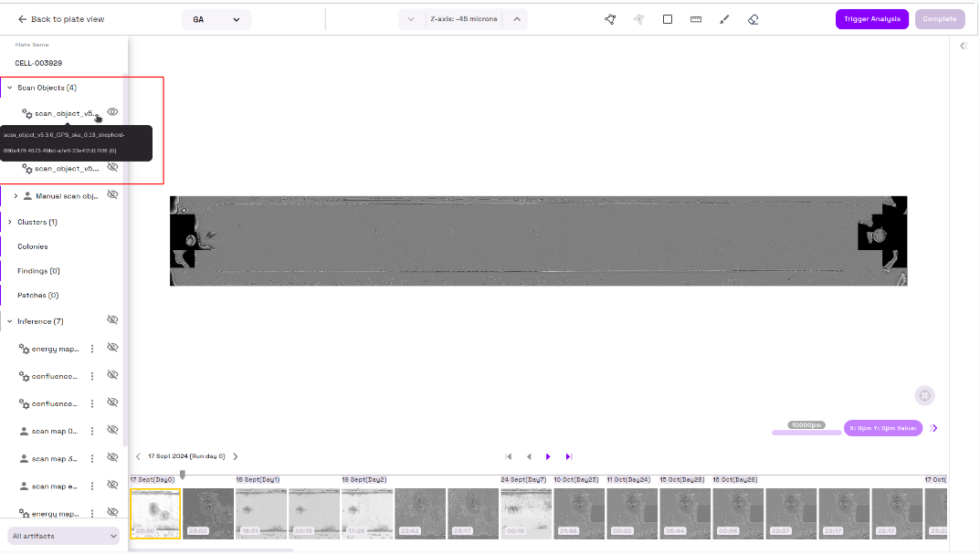Select the brush tool

[724, 19]
